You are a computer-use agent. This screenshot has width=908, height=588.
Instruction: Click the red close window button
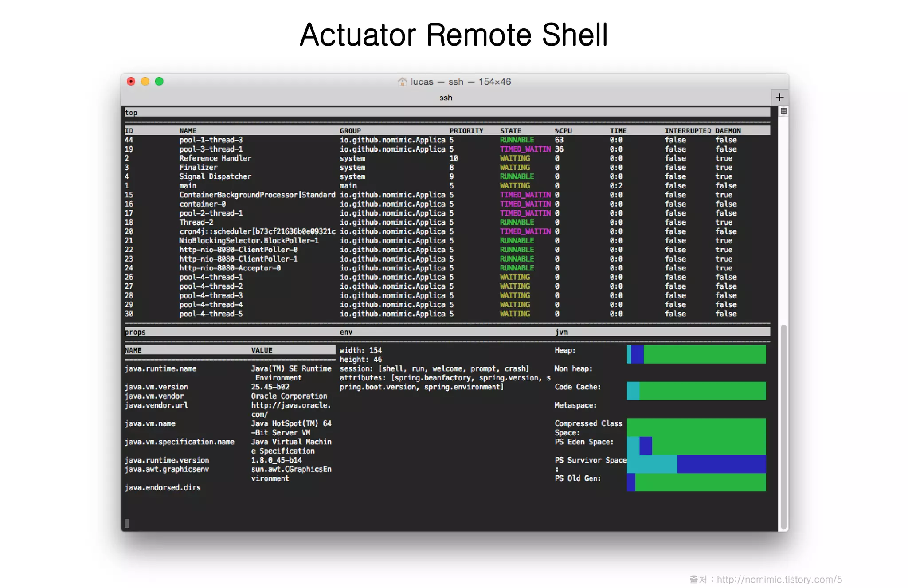131,81
